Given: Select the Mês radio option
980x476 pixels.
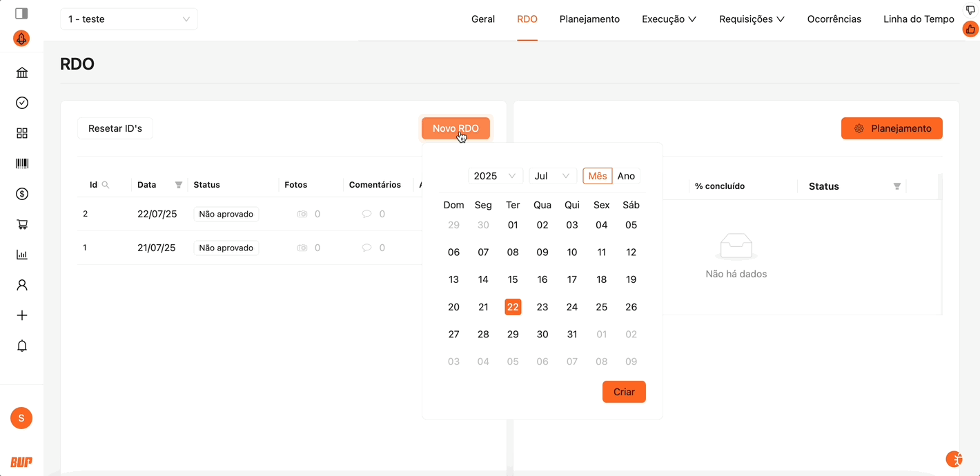Looking at the screenshot, I should tap(597, 176).
